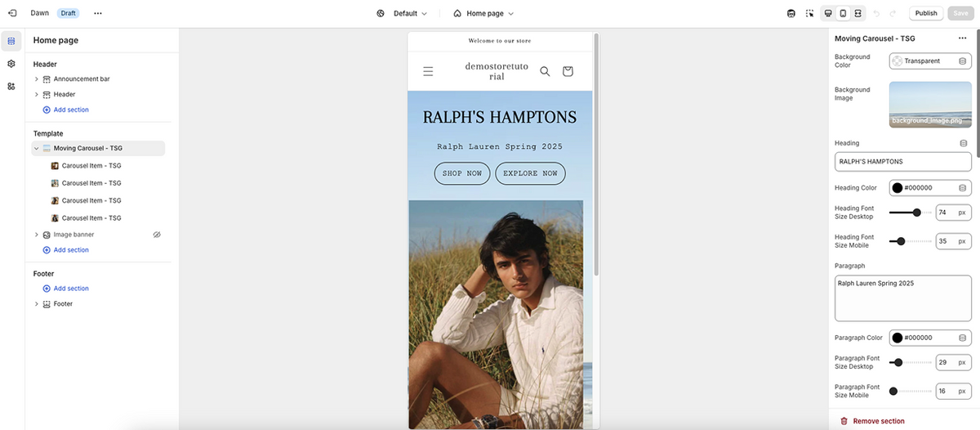
Task: Switch preview to fullscreen view
Action: click(x=858, y=13)
